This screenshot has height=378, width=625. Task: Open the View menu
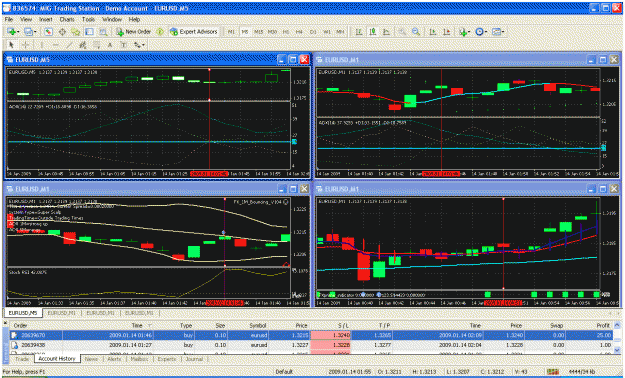pyautogui.click(x=26, y=19)
